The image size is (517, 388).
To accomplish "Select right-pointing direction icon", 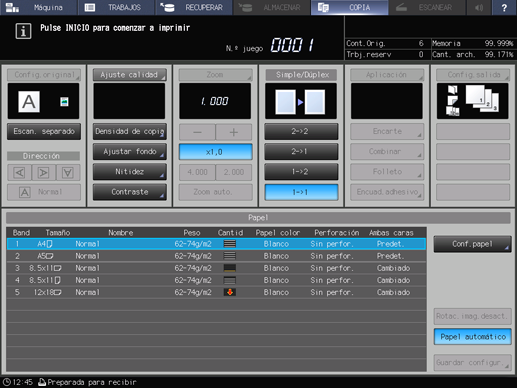I will (x=43, y=172).
